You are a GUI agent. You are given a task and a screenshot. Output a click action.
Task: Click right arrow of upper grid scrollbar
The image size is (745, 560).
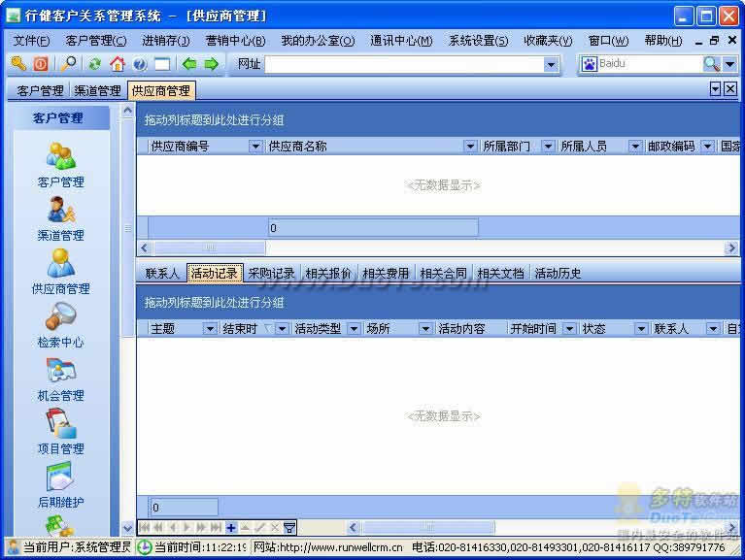point(731,247)
